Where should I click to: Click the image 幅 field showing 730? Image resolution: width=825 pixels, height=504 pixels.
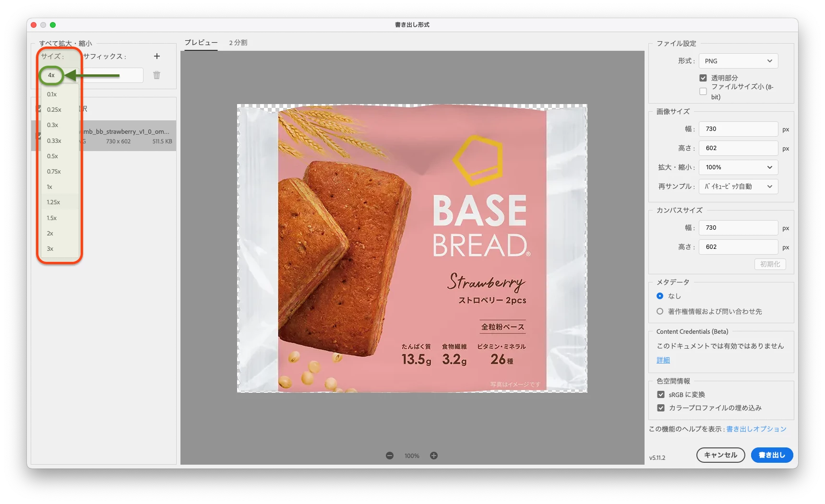tap(738, 129)
